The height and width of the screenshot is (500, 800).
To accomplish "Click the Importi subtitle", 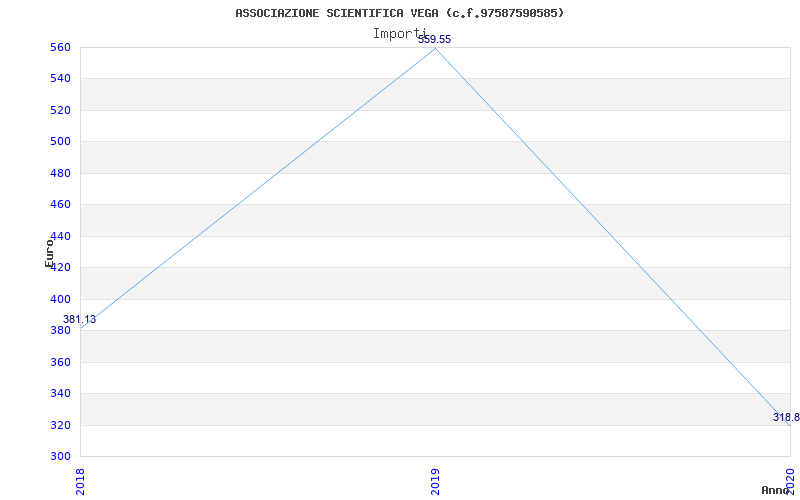I will click(x=399, y=34).
